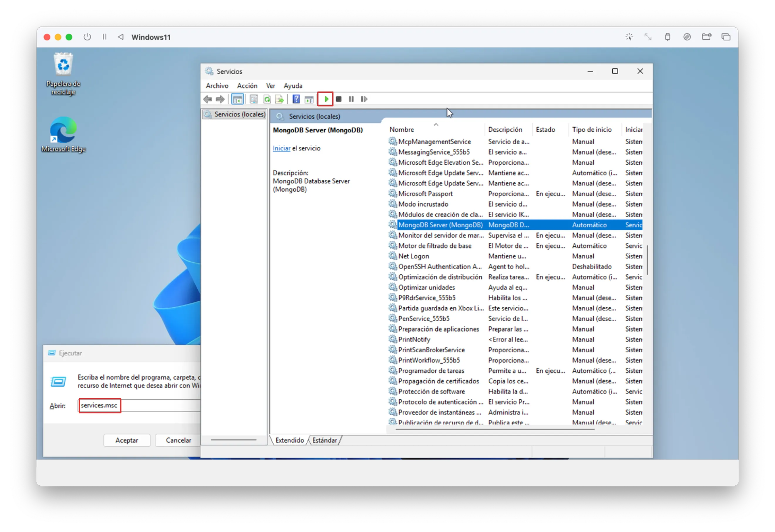Click the blue Help question mark icon
The width and height of the screenshot is (775, 532).
(x=296, y=99)
